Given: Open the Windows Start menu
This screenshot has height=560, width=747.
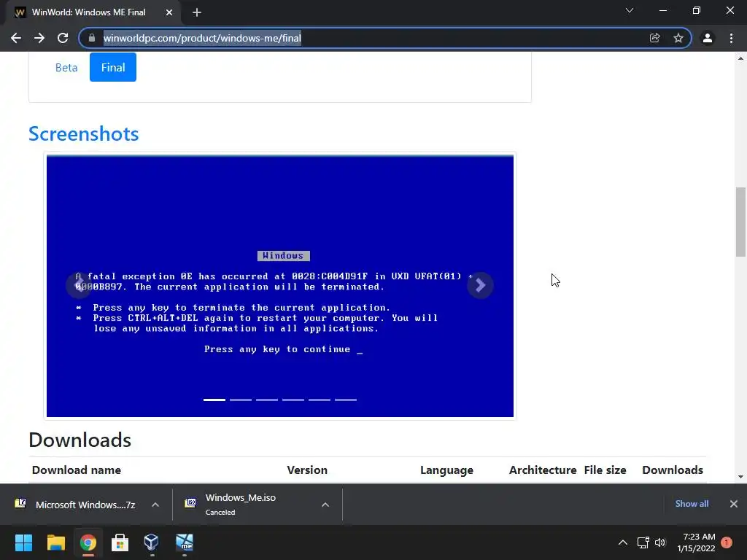Looking at the screenshot, I should pos(23,542).
